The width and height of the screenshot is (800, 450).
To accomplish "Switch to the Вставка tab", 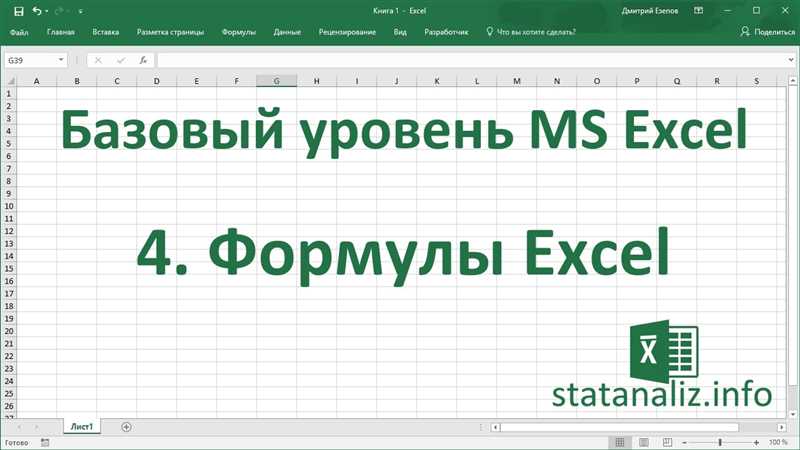I will coord(106,32).
